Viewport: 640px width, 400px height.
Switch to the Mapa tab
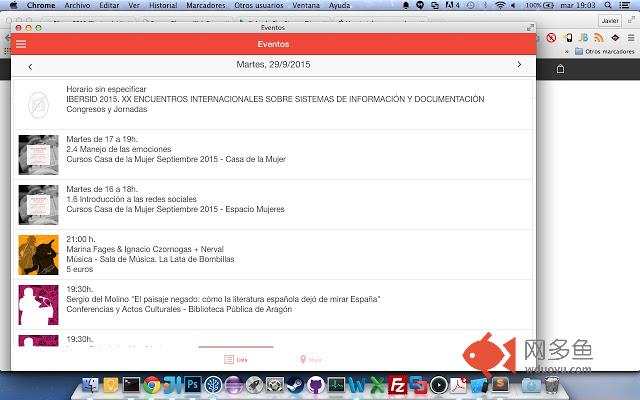click(310, 358)
